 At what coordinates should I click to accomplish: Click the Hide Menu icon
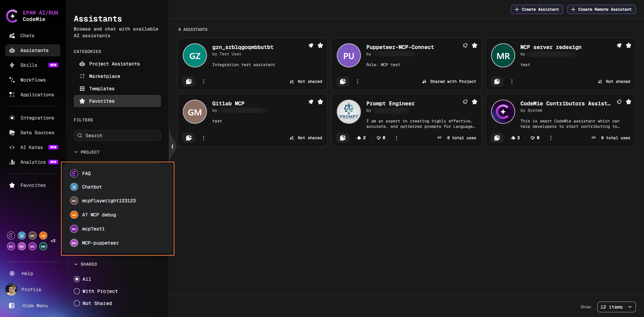coord(12,306)
